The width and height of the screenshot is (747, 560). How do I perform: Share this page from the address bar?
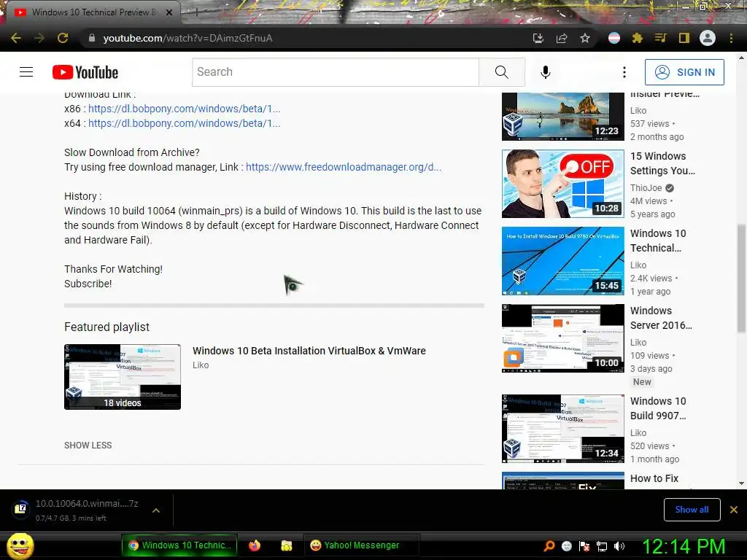(562, 38)
